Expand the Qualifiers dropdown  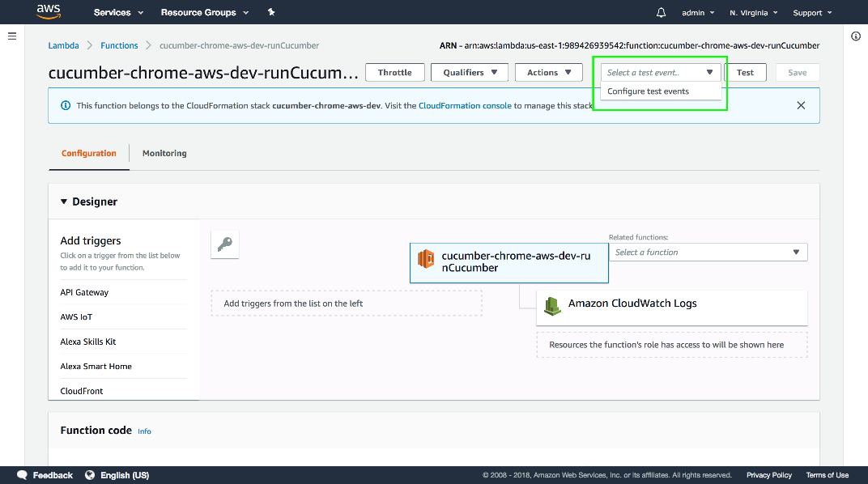469,73
